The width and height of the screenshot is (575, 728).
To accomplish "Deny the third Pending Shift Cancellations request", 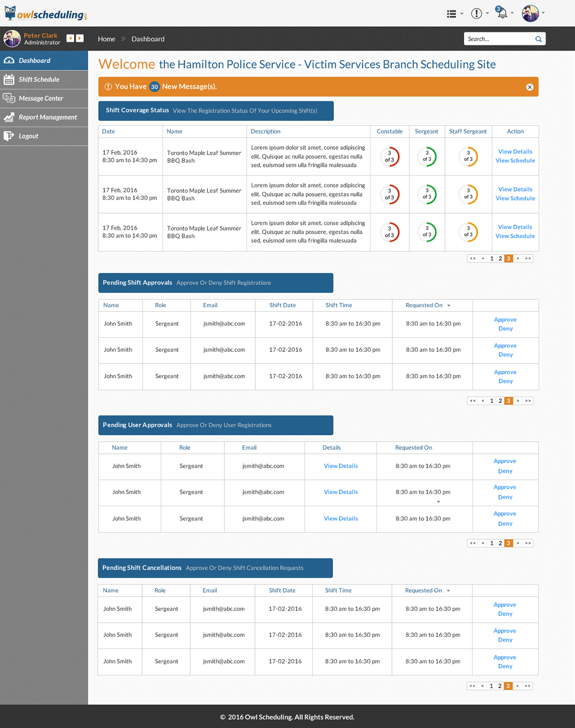I will click(505, 666).
